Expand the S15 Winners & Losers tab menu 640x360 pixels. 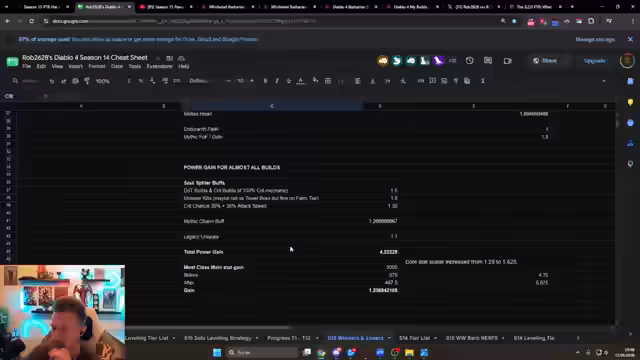[389, 338]
